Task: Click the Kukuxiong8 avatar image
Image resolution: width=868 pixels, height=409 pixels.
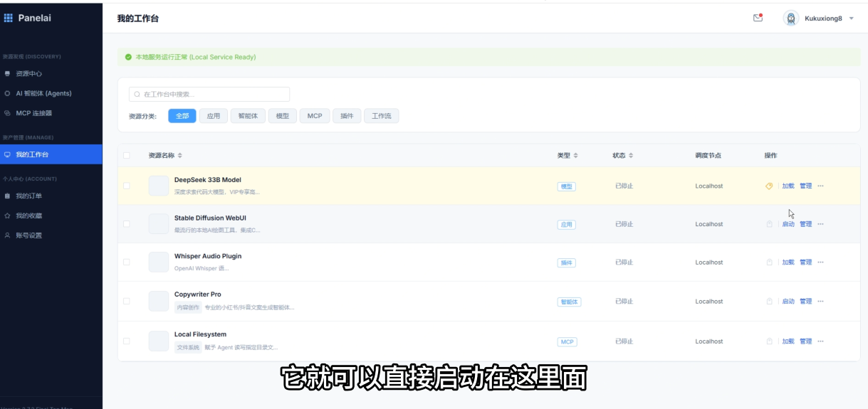Action: (x=791, y=18)
